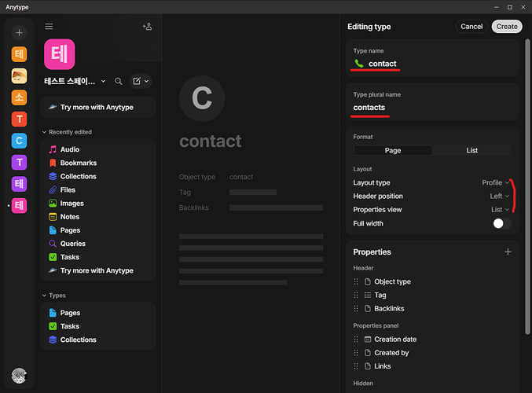The height and width of the screenshot is (393, 532).
Task: Collapse the Recently edited section
Action: coord(44,132)
